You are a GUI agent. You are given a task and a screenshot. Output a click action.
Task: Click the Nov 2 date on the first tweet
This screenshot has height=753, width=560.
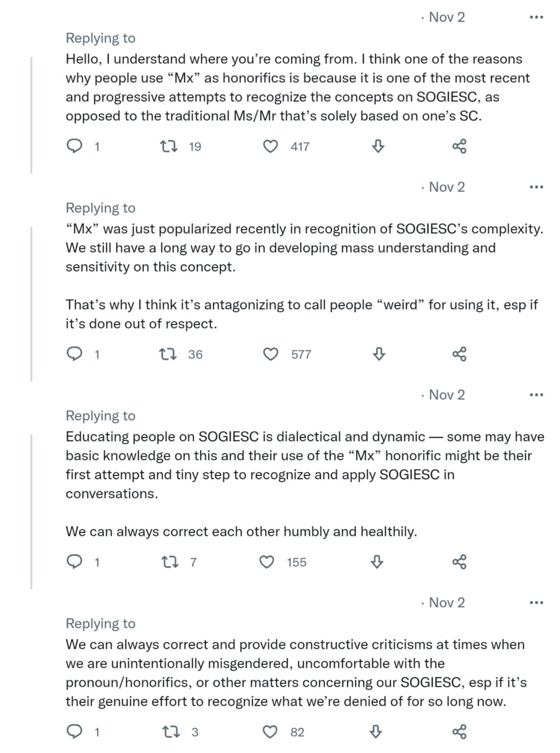pos(446,17)
